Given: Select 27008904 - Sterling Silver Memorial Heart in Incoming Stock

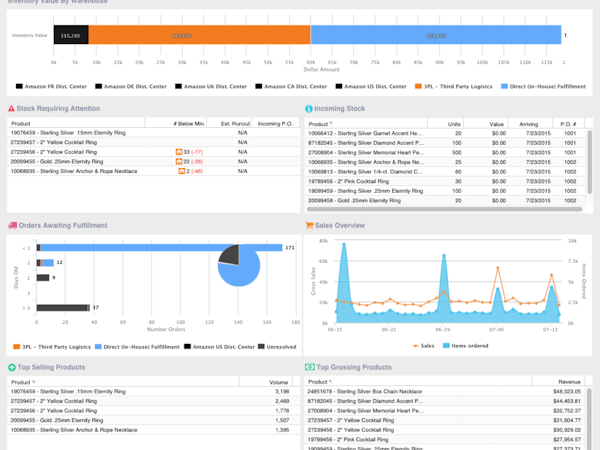Looking at the screenshot, I should click(445, 152).
